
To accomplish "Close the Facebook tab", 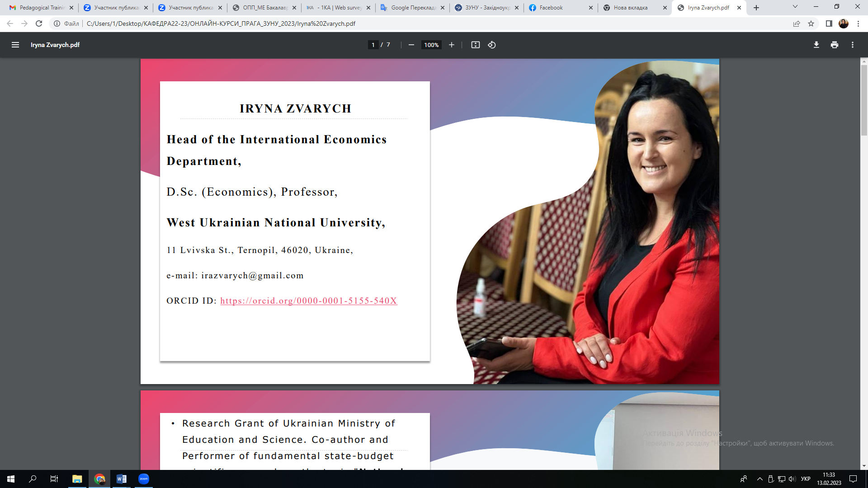I will pos(591,8).
